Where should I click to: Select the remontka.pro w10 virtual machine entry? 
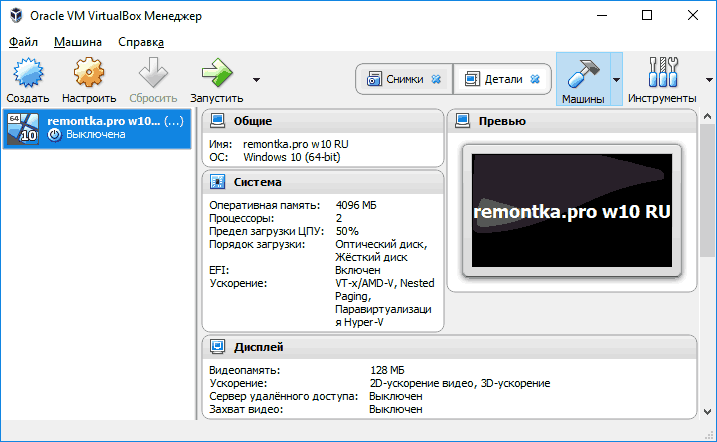(97, 128)
